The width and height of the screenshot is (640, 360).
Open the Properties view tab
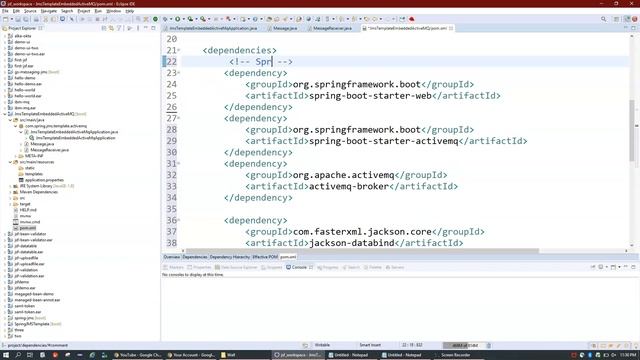click(199, 267)
